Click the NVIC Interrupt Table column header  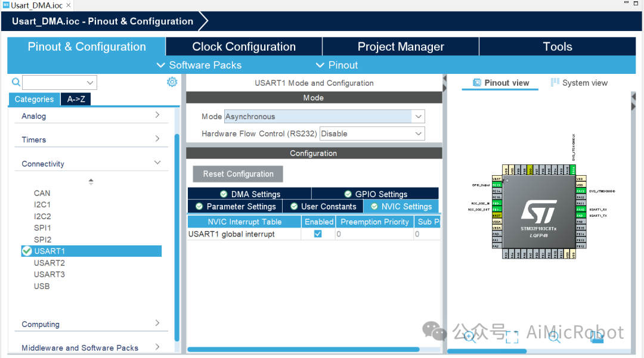coord(244,222)
